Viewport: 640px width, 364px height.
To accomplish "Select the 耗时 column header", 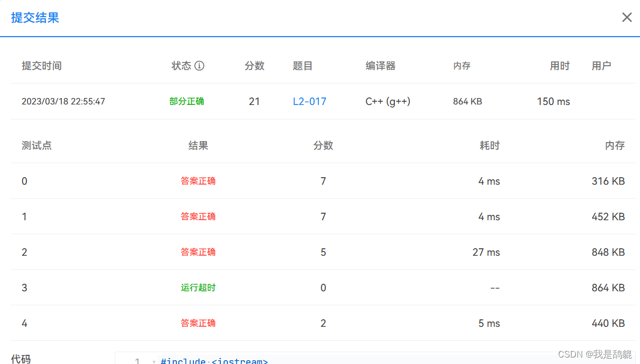I will (x=490, y=145).
